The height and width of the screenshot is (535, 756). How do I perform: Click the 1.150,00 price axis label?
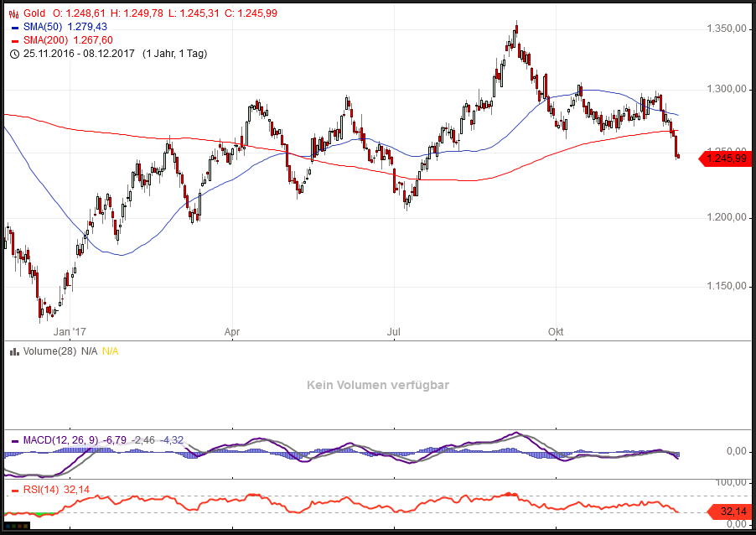pyautogui.click(x=727, y=287)
